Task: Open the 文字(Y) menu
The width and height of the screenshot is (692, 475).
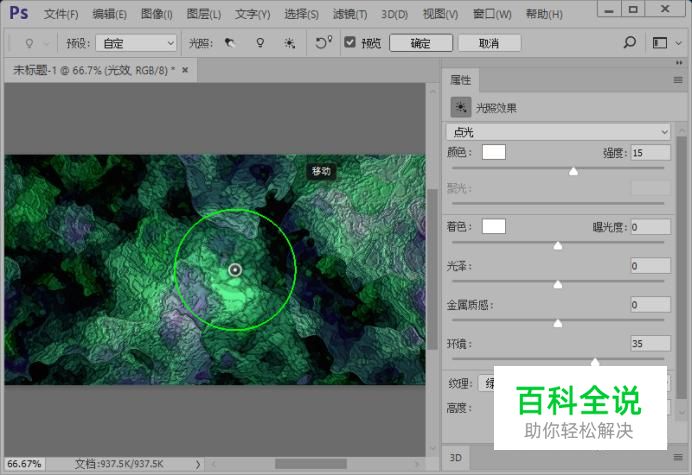Action: pos(252,14)
